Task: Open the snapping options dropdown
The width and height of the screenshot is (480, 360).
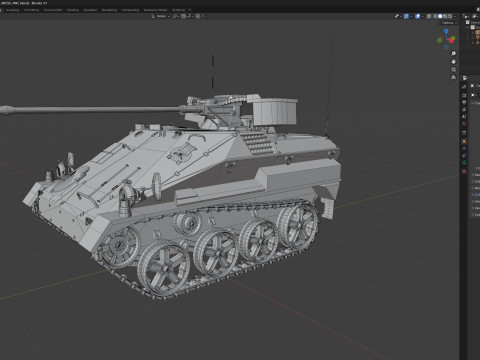Action: [x=189, y=16]
